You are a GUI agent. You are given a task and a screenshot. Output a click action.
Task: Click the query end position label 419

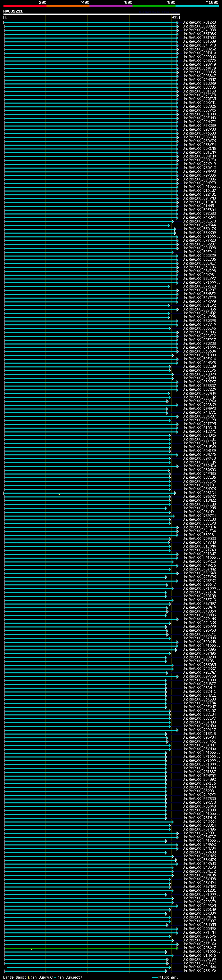pyautogui.click(x=175, y=17)
